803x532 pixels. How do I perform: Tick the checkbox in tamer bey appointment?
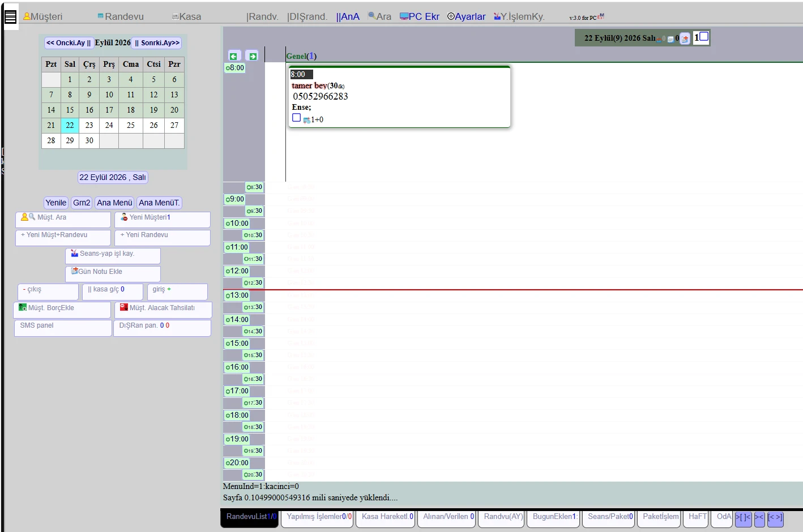coord(296,118)
